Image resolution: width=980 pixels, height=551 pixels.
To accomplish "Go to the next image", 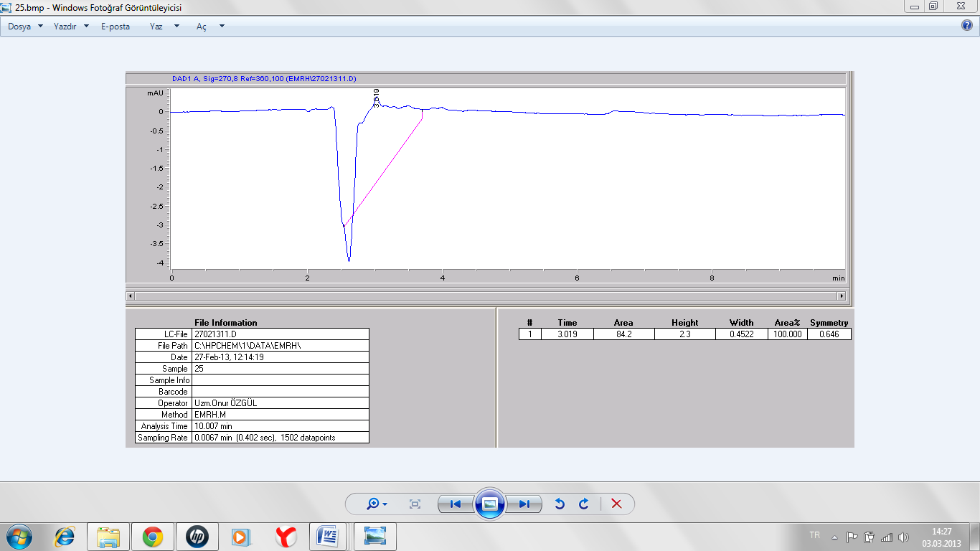I will [x=524, y=504].
